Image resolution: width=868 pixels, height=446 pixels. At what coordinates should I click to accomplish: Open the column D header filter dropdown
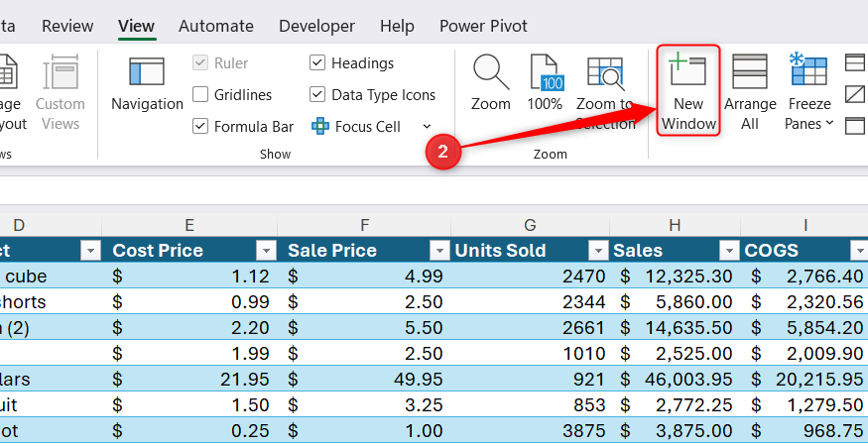[x=91, y=251]
